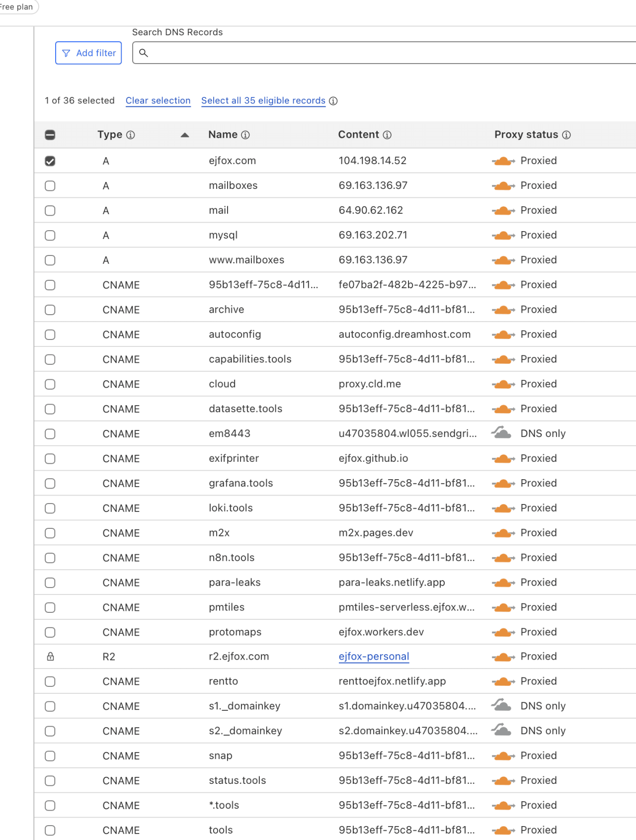Click the Clear selection link
The height and width of the screenshot is (840, 636).
(x=158, y=101)
